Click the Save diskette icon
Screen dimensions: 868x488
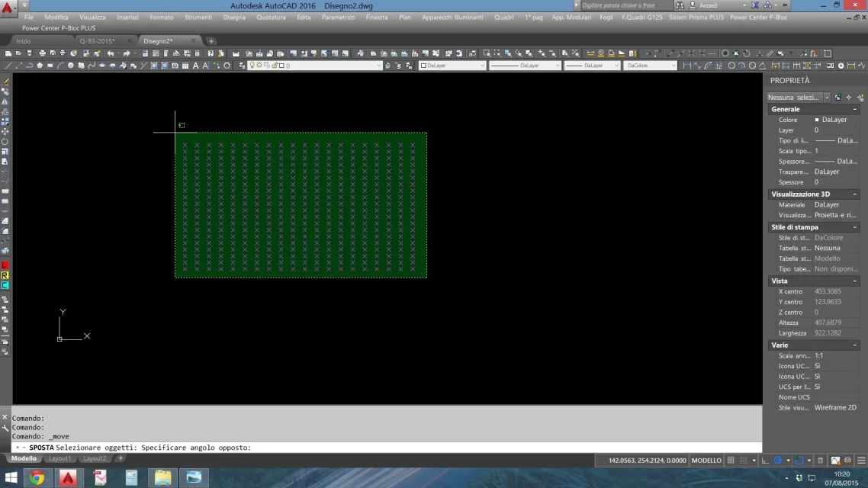(x=29, y=53)
